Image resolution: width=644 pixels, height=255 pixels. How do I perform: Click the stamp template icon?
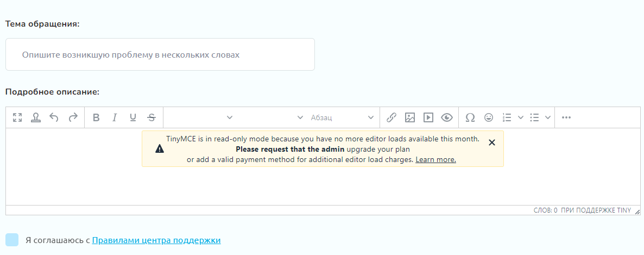[x=36, y=117]
